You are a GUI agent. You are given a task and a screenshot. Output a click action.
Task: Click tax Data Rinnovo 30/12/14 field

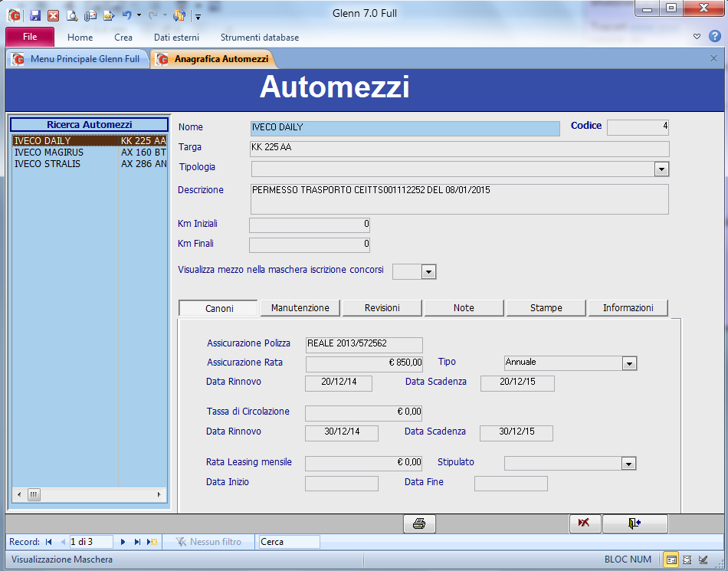[x=342, y=433]
